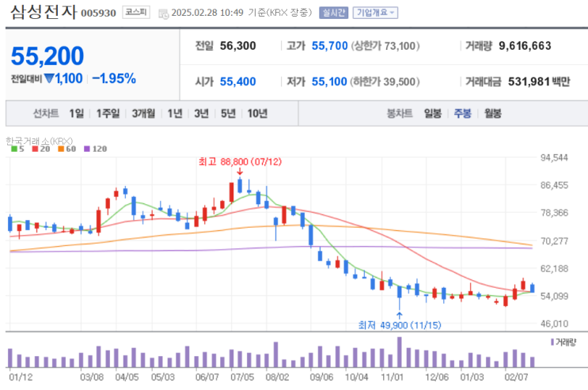Click the current price 55,200
The height and width of the screenshot is (390, 588).
(x=47, y=56)
